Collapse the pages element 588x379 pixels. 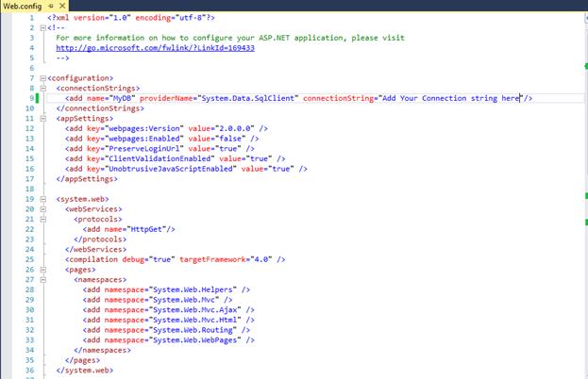(42, 270)
